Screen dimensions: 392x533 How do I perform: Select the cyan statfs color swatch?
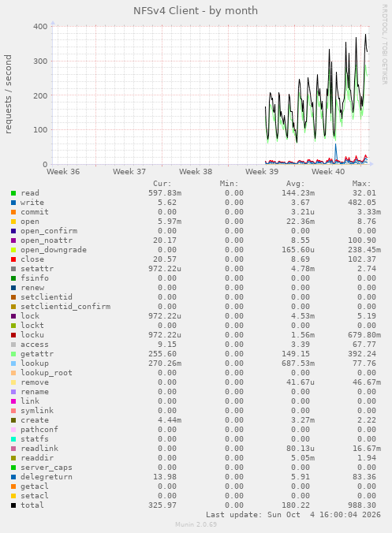point(13,439)
